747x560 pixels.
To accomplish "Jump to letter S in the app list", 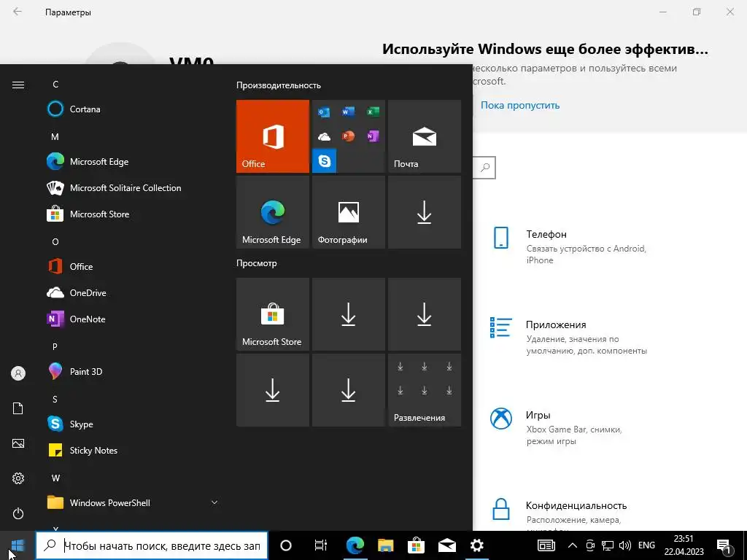I will [55, 399].
